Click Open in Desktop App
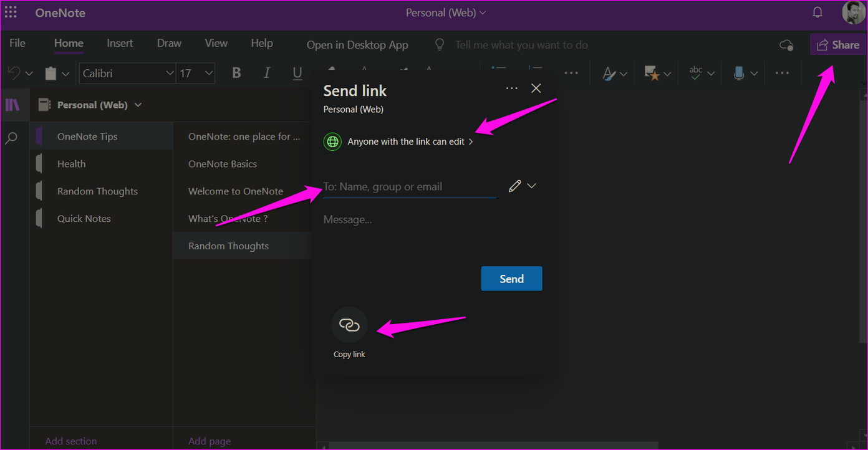The image size is (868, 450). 357,45
